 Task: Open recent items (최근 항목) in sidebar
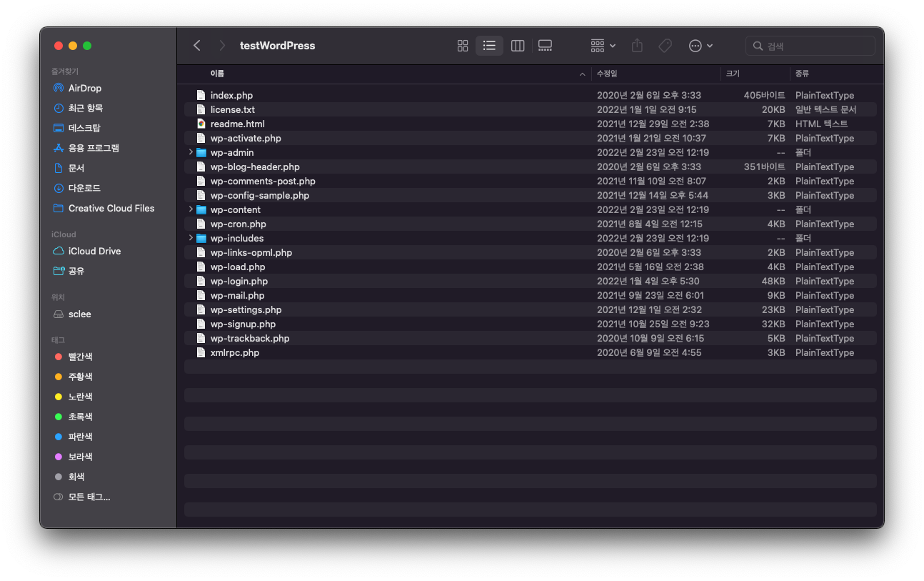point(86,108)
